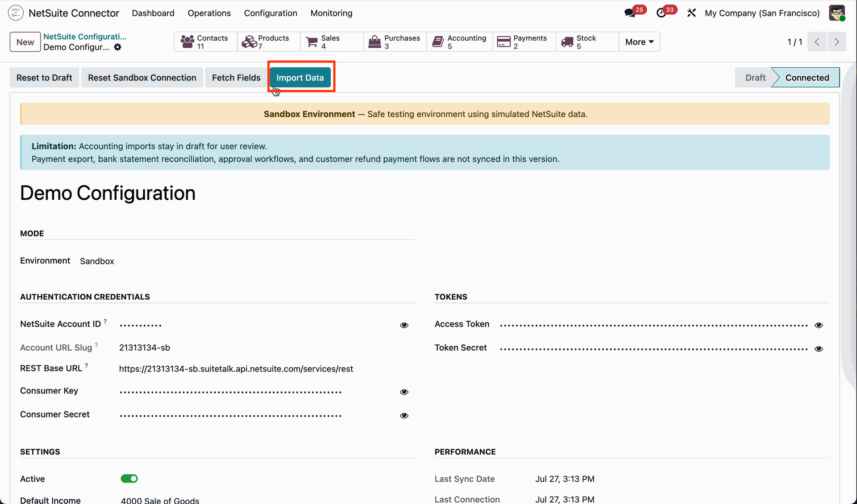Click the Last Sync Date value

(x=565, y=479)
